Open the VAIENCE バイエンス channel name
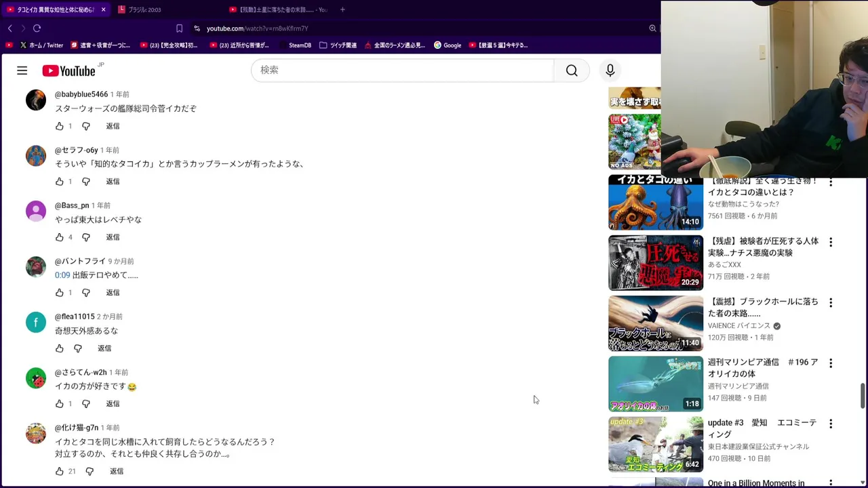 pyautogui.click(x=738, y=326)
